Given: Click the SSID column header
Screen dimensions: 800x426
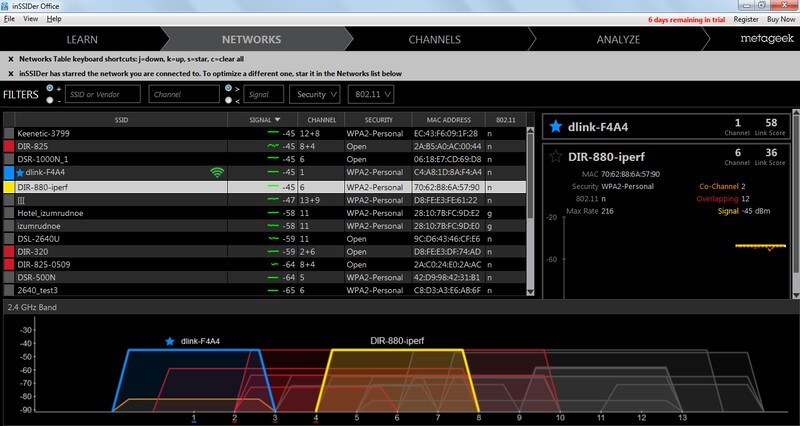Looking at the screenshot, I should (x=121, y=120).
